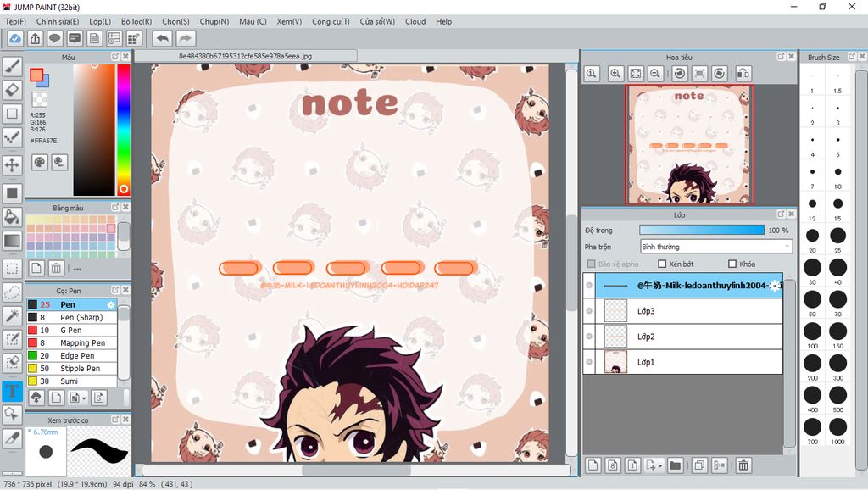The height and width of the screenshot is (490, 868).
Task: Pick a hue on the rainbow bar
Action: click(124, 130)
